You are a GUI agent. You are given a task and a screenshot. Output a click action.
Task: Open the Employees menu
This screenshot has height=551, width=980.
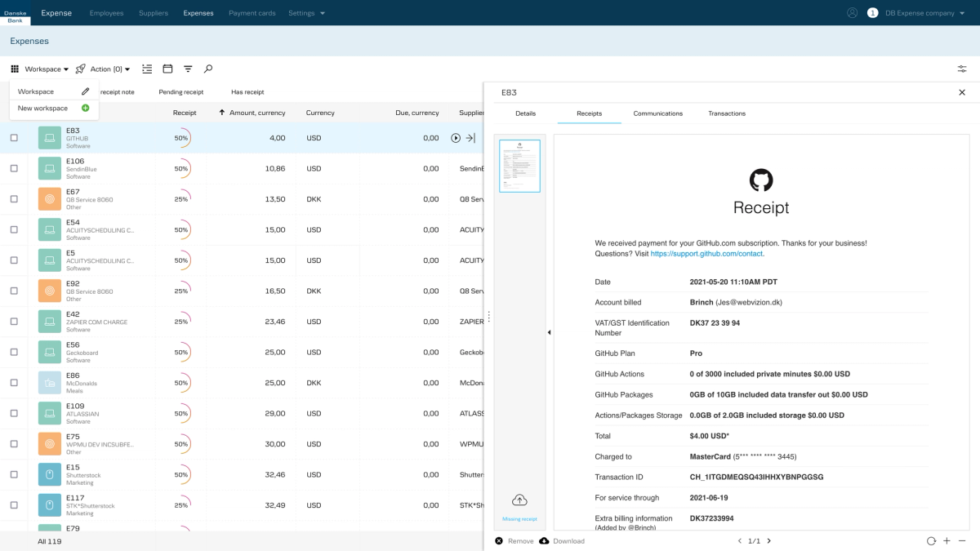106,13
